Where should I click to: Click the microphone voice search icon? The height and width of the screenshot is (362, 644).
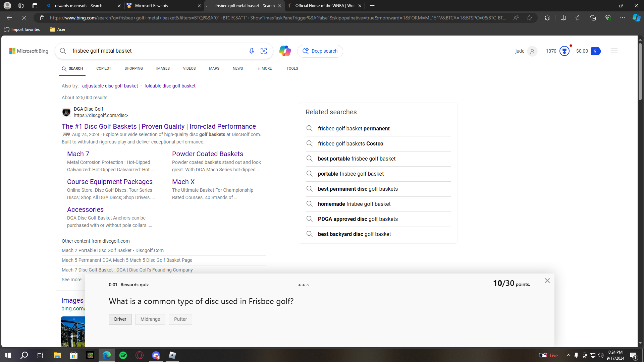(x=252, y=51)
